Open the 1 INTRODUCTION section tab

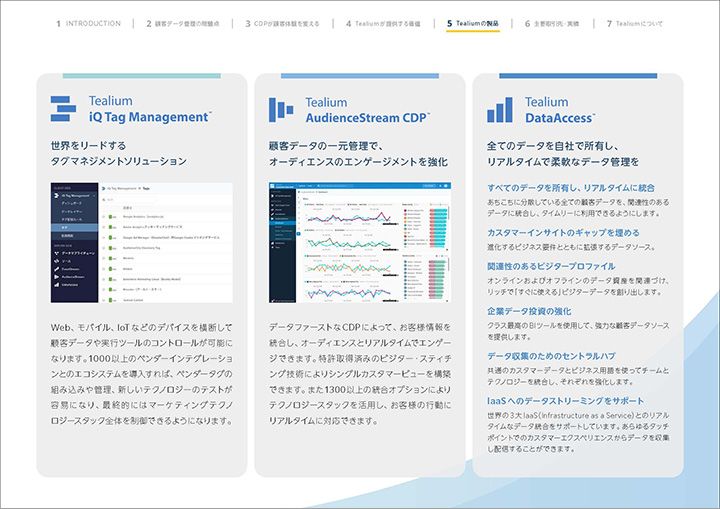coord(89,23)
